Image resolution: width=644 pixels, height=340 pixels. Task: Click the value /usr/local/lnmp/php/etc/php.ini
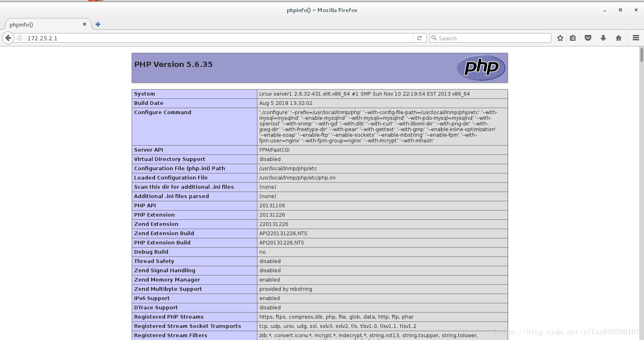(x=297, y=177)
